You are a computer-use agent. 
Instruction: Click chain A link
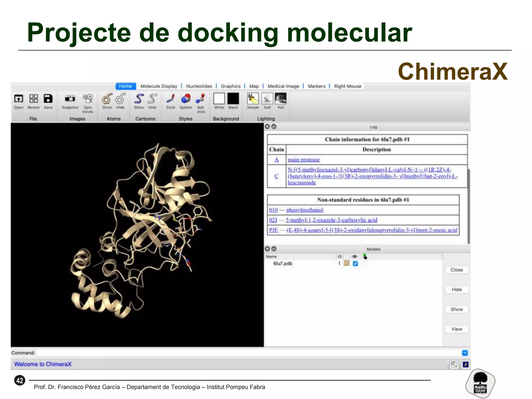pyautogui.click(x=277, y=160)
